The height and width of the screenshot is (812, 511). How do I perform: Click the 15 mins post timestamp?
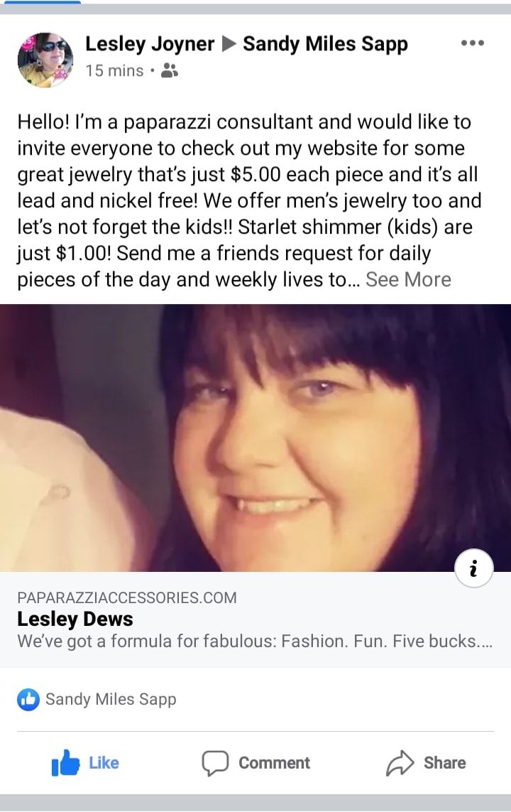pos(114,70)
